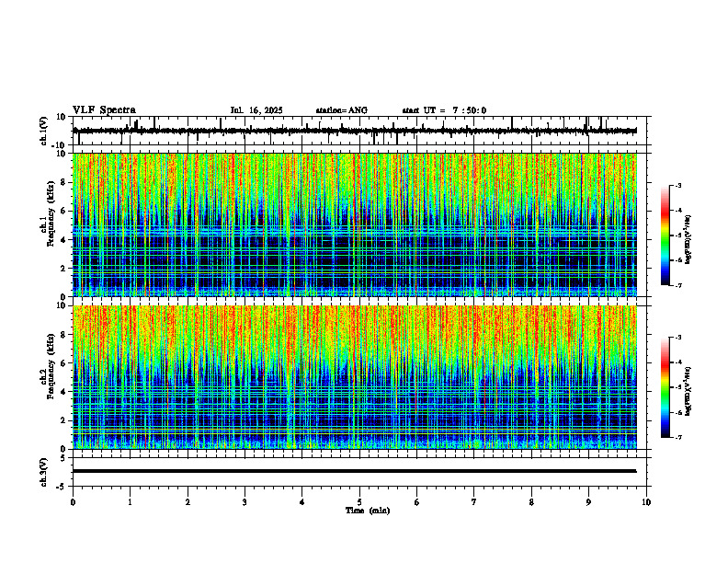This screenshot has width=728, height=563.
Task: Click the ch.2 log(PSD) color bar title
Action: tap(688, 391)
